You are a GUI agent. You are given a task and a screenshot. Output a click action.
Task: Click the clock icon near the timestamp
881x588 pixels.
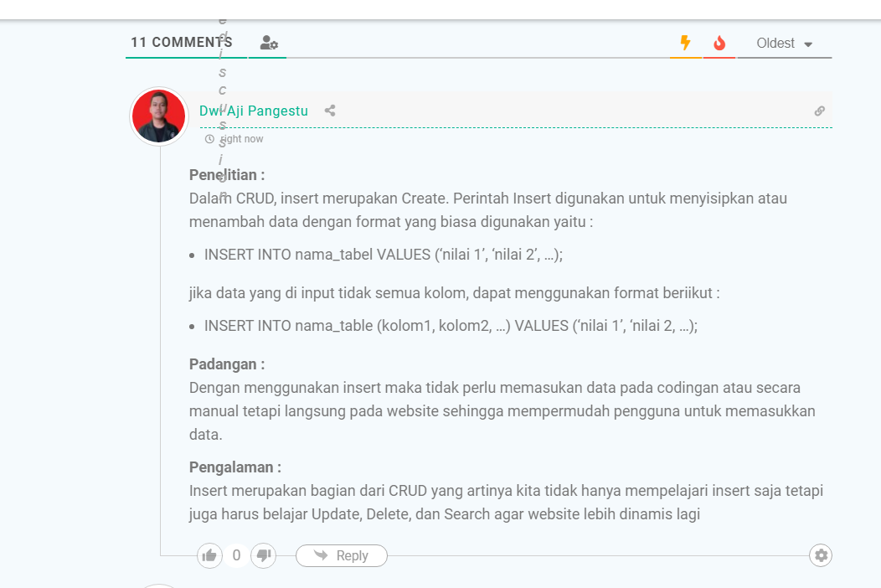[209, 139]
